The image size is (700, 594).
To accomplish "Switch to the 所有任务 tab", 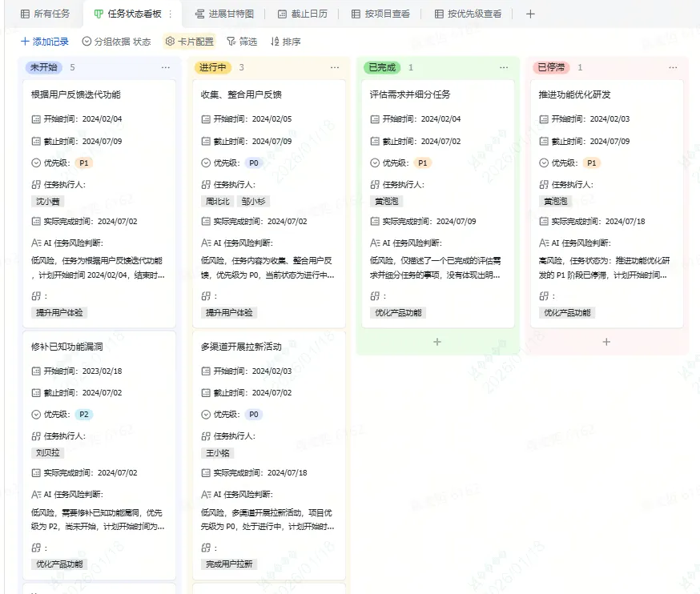I will pos(45,14).
